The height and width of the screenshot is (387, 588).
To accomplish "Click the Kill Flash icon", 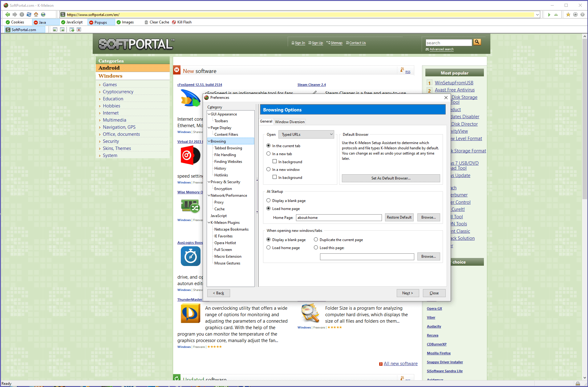I will (174, 22).
